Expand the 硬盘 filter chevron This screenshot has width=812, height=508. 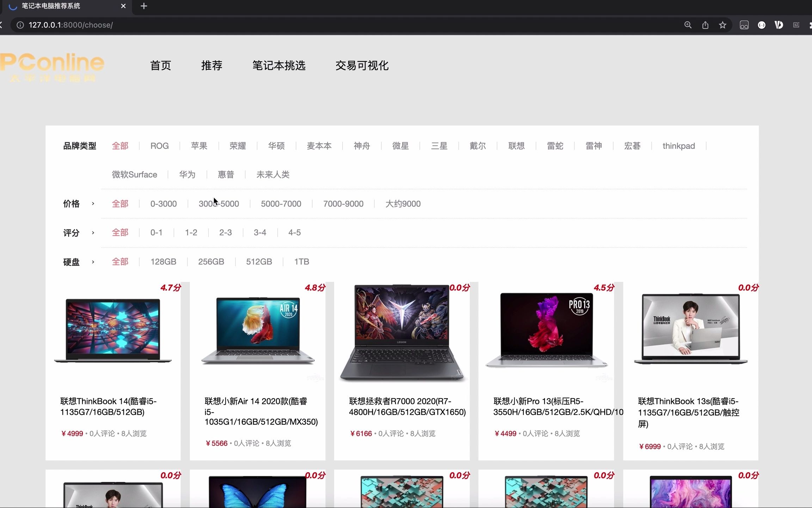(x=93, y=262)
